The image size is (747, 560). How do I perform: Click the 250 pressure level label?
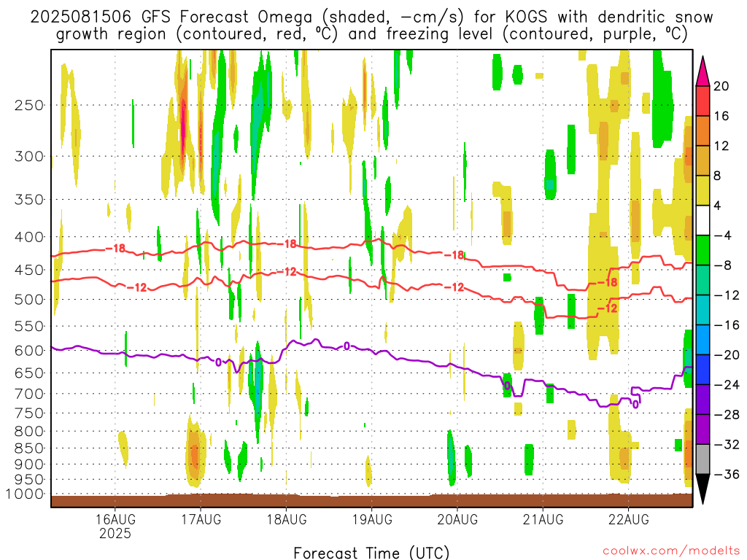29,105
